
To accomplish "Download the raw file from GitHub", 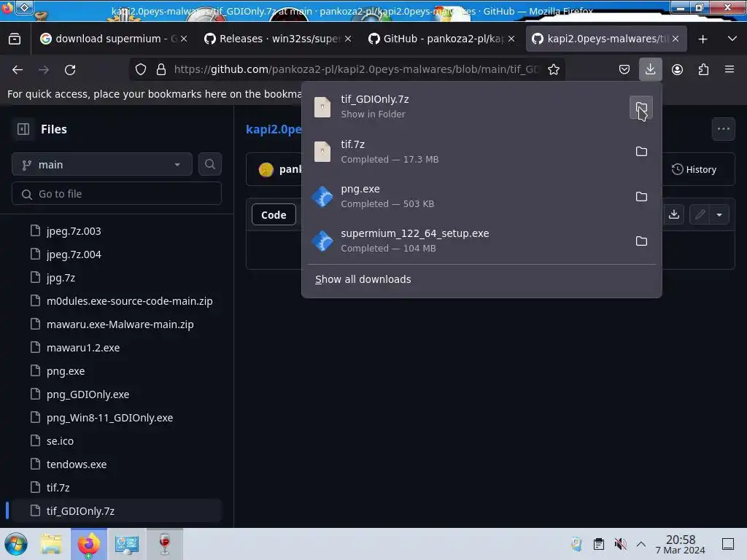I will [x=673, y=215].
